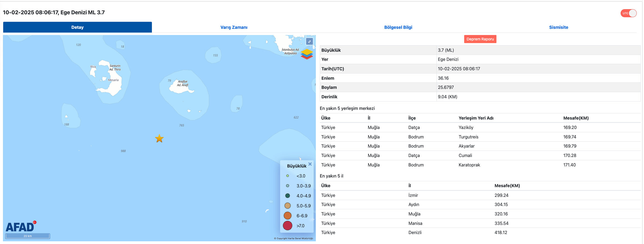Image resolution: width=644 pixels, height=244 pixels.
Task: Click the small 3.0-3.9 legend circle
Action: pyautogui.click(x=287, y=186)
